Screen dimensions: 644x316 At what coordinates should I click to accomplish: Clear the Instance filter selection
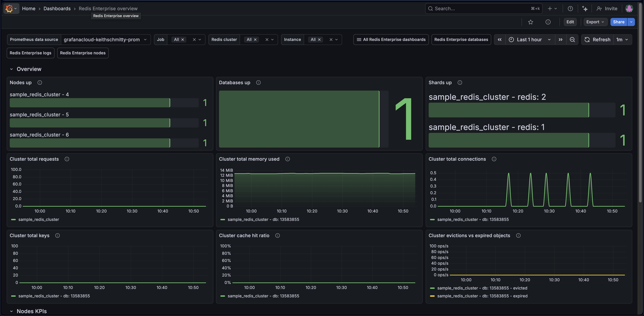tap(331, 40)
